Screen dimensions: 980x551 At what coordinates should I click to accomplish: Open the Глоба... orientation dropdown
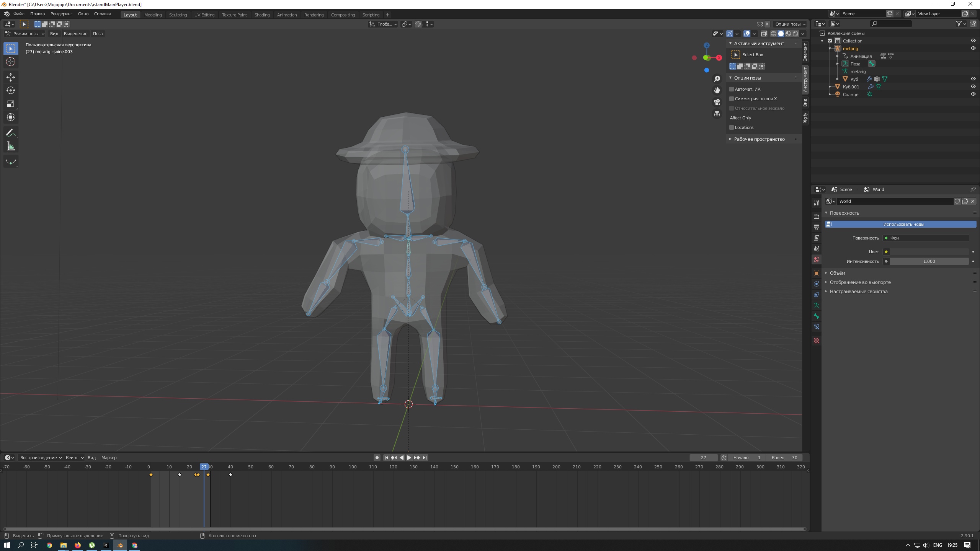click(383, 24)
